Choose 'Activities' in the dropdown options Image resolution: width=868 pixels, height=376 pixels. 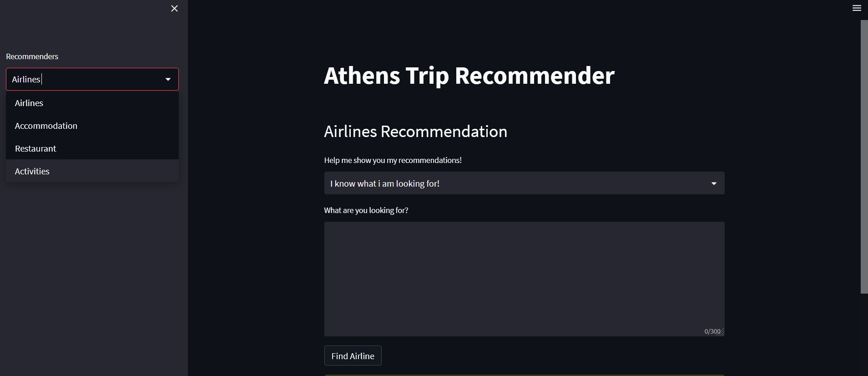(32, 171)
